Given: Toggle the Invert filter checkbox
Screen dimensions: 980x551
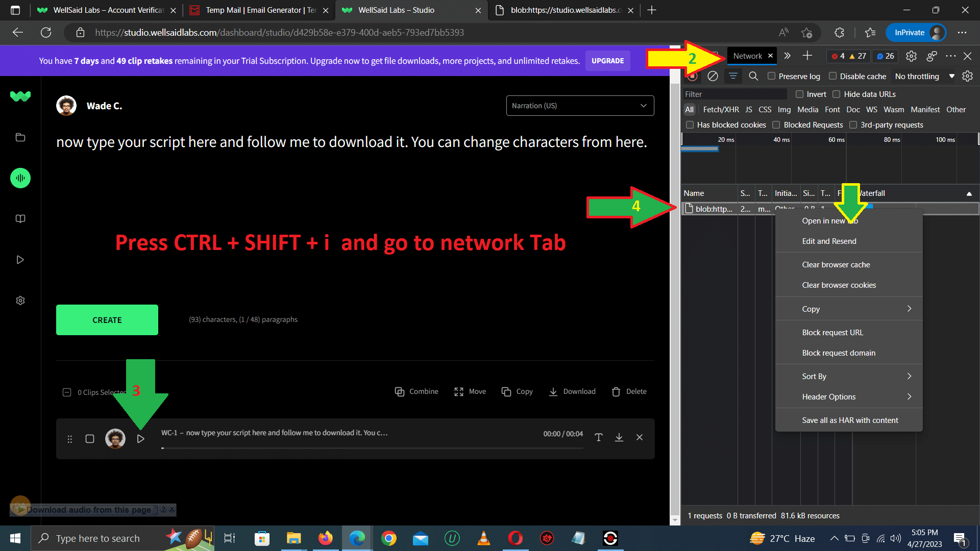Looking at the screenshot, I should pyautogui.click(x=800, y=94).
